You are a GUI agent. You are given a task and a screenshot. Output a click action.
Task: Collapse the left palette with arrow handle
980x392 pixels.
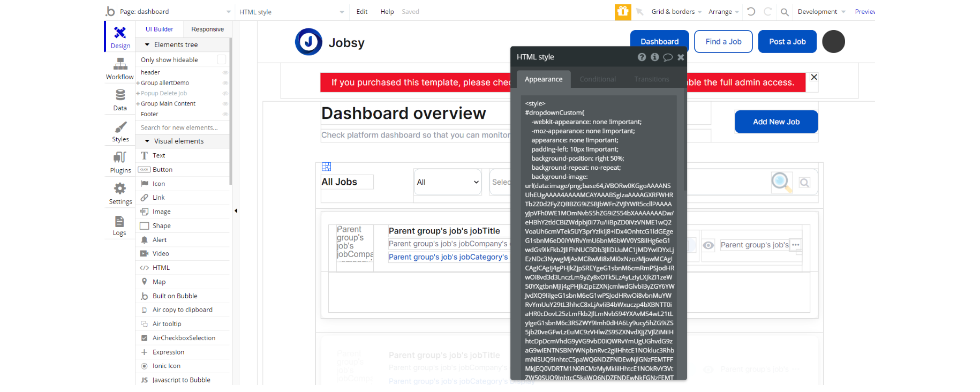point(236,211)
